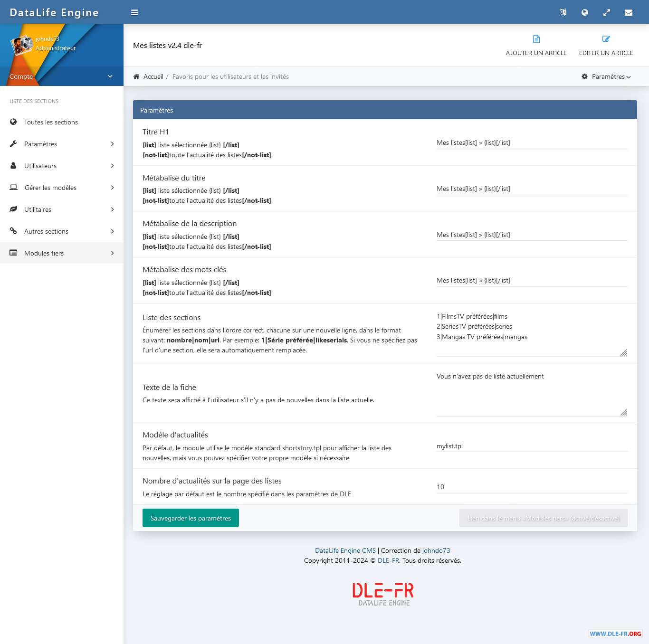Focus the Métabalise du titre input

[532, 189]
